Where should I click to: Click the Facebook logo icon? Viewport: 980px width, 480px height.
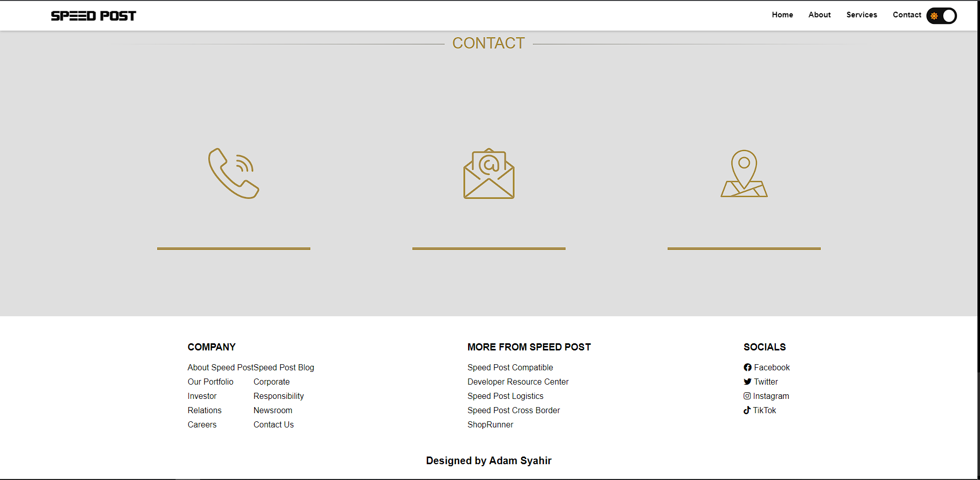(x=747, y=367)
